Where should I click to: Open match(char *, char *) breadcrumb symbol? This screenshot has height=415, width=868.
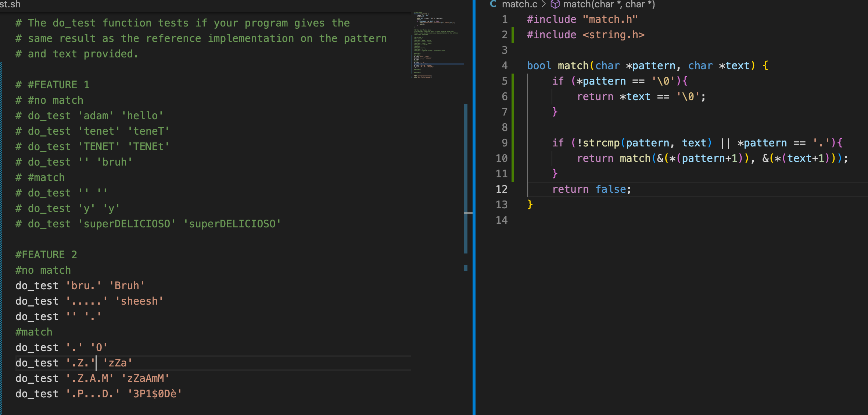coord(609,4)
